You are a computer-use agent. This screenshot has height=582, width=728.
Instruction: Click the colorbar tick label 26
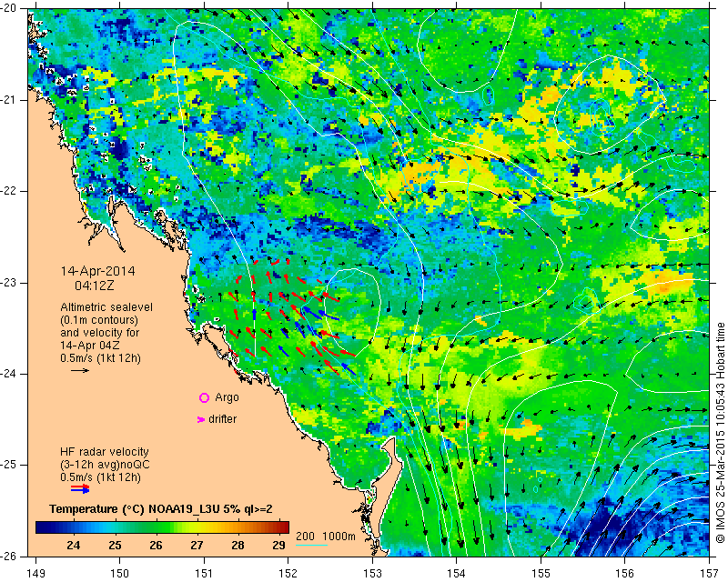(156, 545)
